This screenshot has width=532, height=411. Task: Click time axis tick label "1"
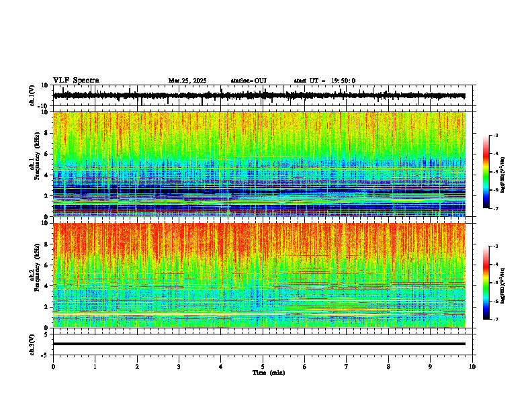pos(95,366)
